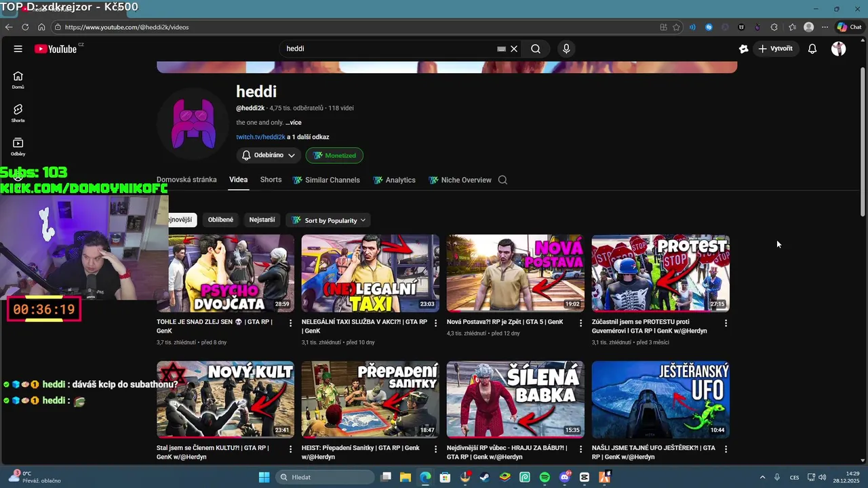Filter videos by Nejstarší chip
This screenshot has width=868, height=488.
tap(262, 220)
